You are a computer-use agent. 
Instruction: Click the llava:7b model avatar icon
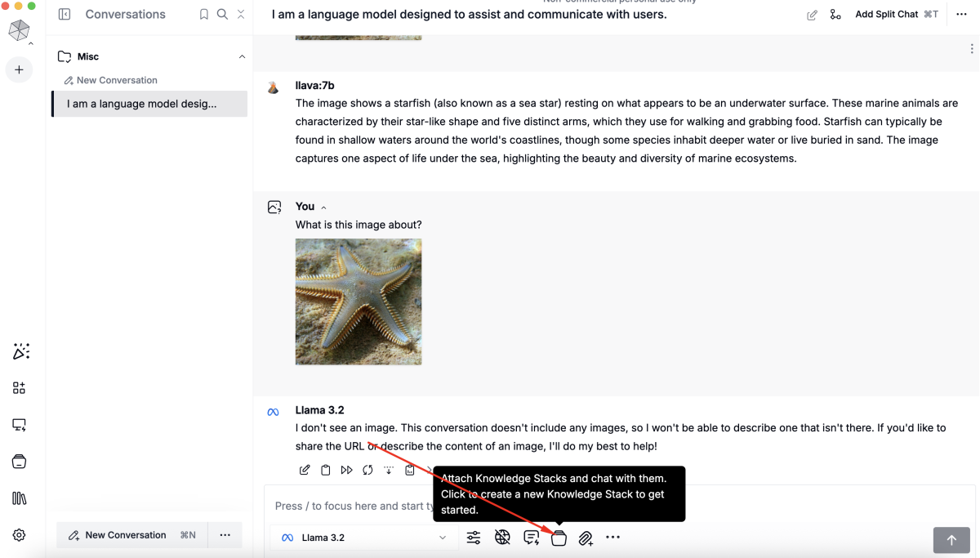coord(274,87)
